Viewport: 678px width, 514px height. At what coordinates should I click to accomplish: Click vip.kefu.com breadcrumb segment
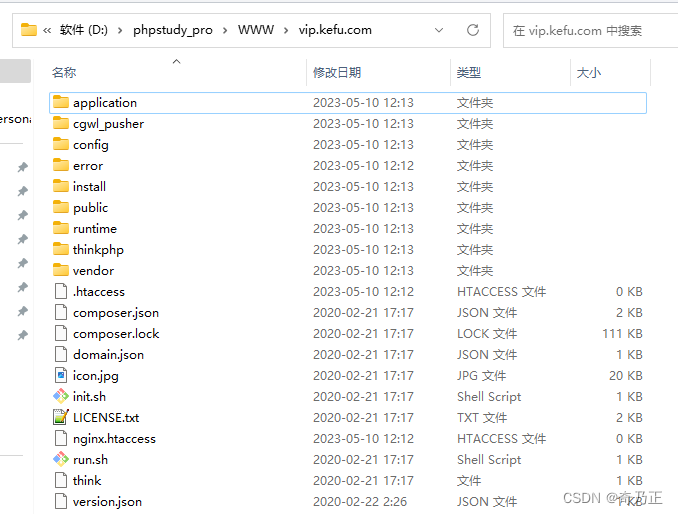tap(335, 30)
